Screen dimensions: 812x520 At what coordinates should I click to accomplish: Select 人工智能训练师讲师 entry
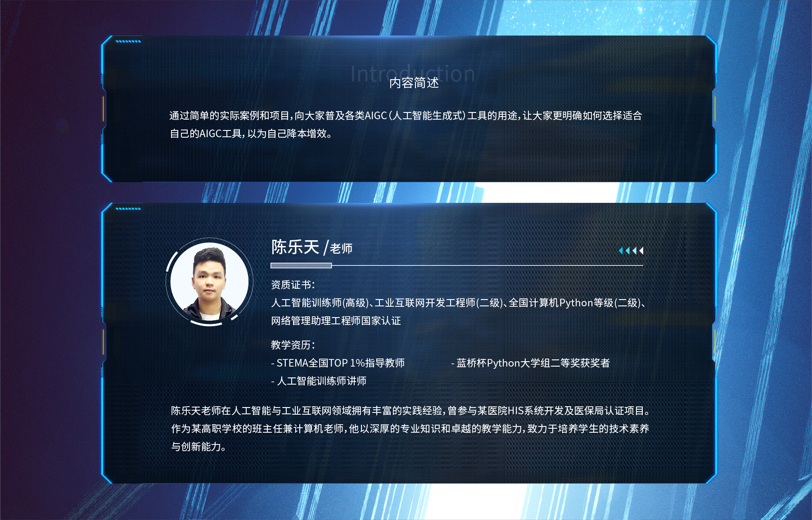coord(319,381)
